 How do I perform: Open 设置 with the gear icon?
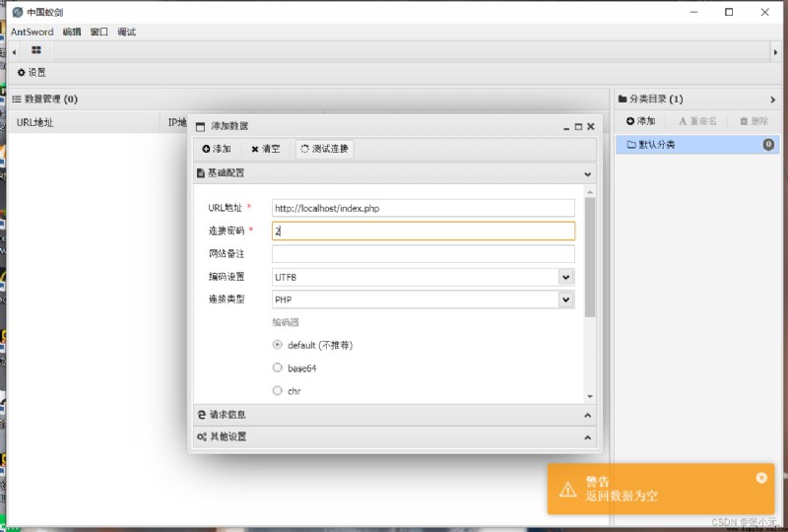coord(32,72)
